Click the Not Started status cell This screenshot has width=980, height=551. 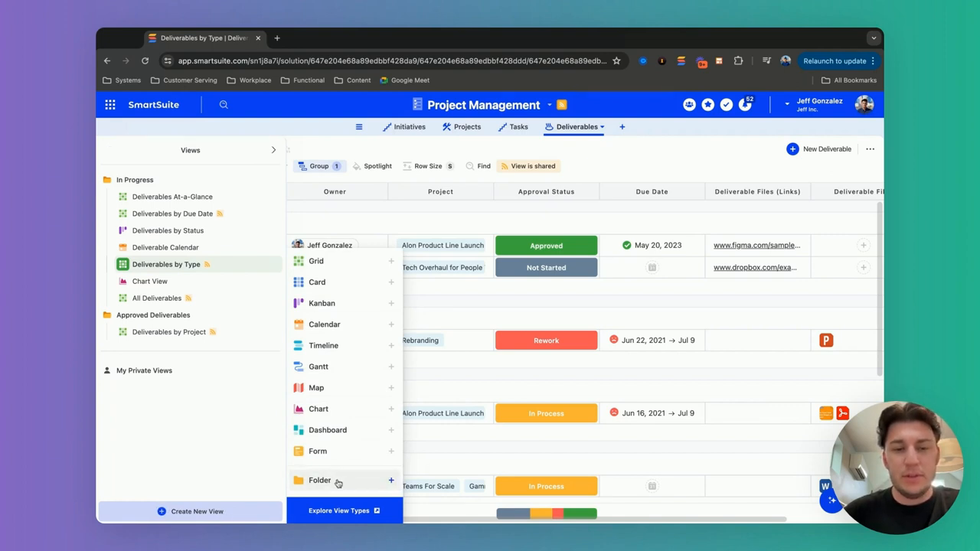(546, 268)
